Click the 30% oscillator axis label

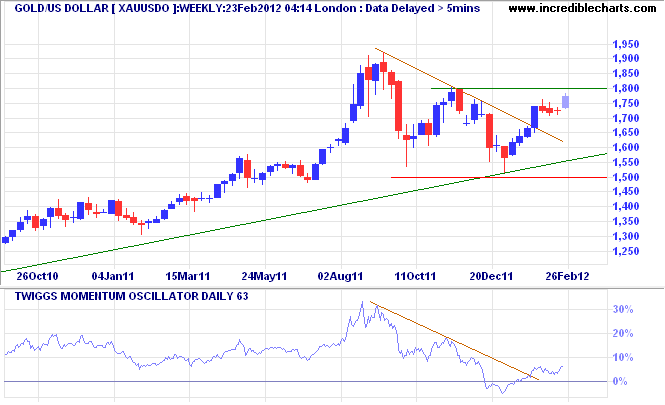coord(623,310)
